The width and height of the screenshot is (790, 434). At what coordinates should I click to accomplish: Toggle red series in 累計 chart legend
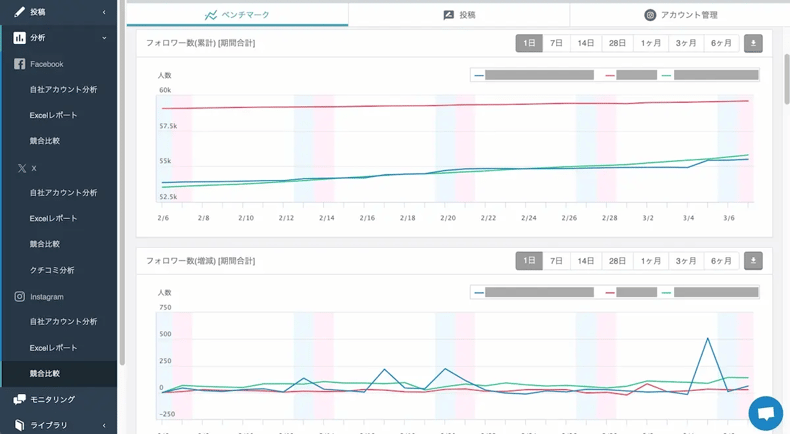pyautogui.click(x=631, y=75)
